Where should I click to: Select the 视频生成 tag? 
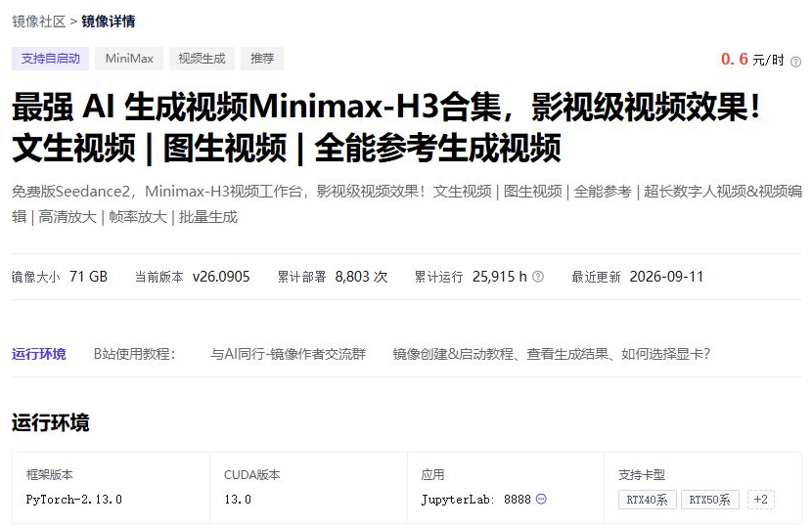pyautogui.click(x=202, y=59)
